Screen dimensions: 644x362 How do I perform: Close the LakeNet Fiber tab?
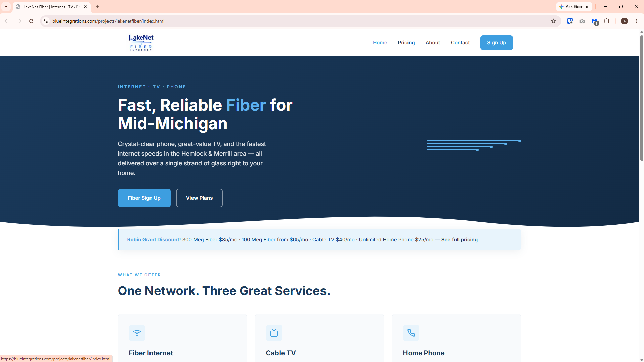tap(85, 7)
